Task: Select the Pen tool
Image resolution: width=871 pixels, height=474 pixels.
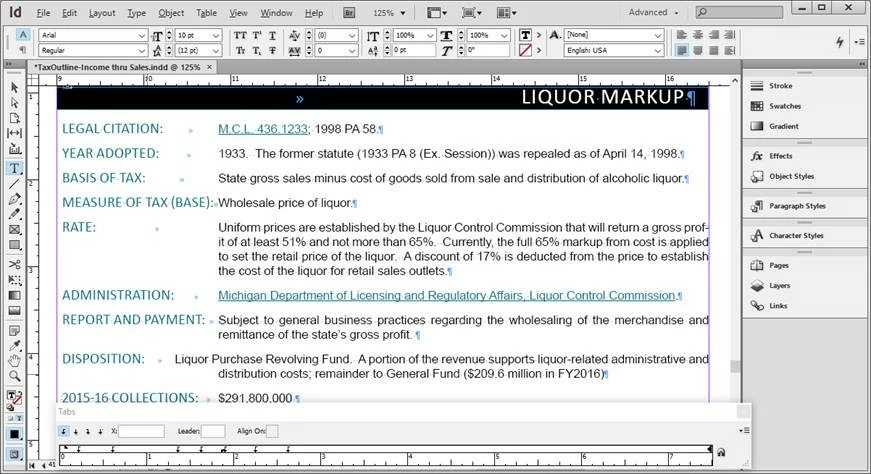Action: 14,198
